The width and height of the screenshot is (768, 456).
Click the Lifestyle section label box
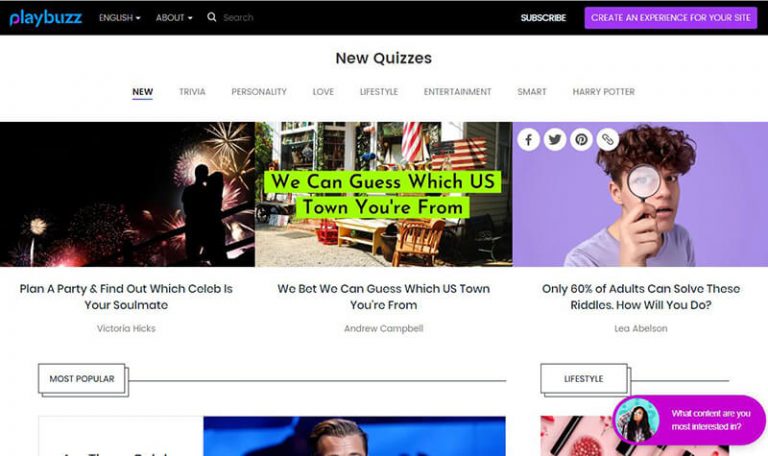click(584, 379)
